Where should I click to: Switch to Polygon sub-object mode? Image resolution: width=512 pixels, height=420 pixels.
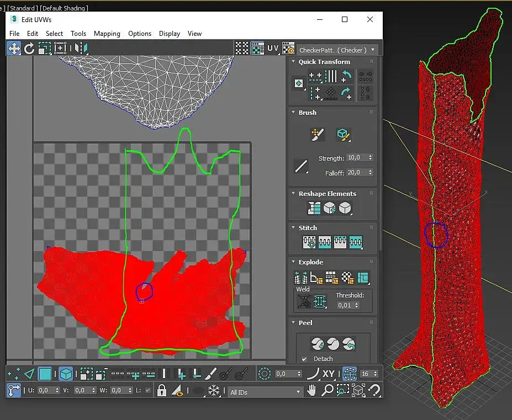[x=45, y=374]
